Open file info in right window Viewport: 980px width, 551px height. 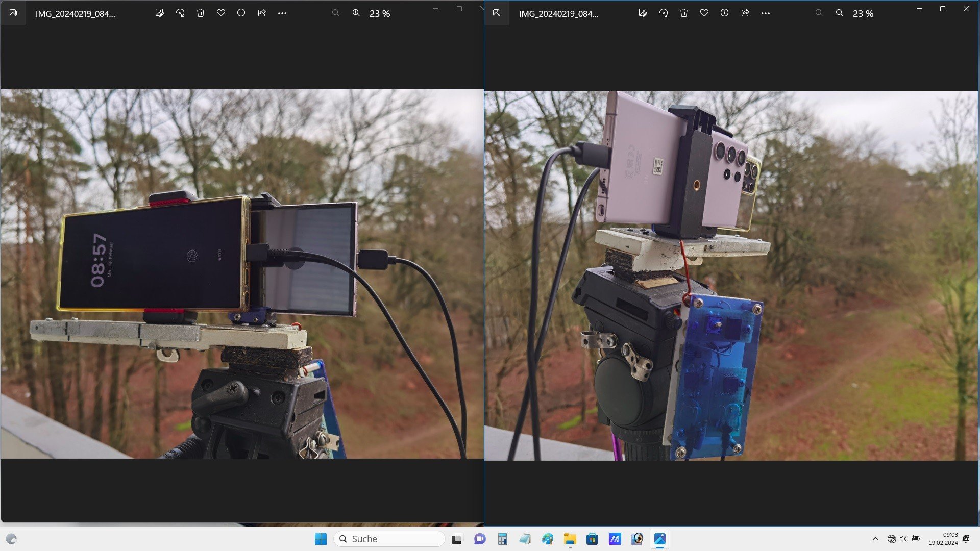[725, 13]
